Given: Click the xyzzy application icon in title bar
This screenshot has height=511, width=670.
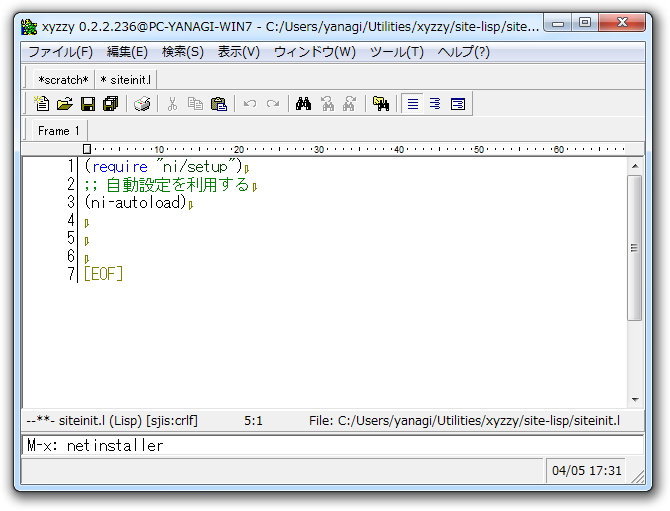Looking at the screenshot, I should click(29, 27).
